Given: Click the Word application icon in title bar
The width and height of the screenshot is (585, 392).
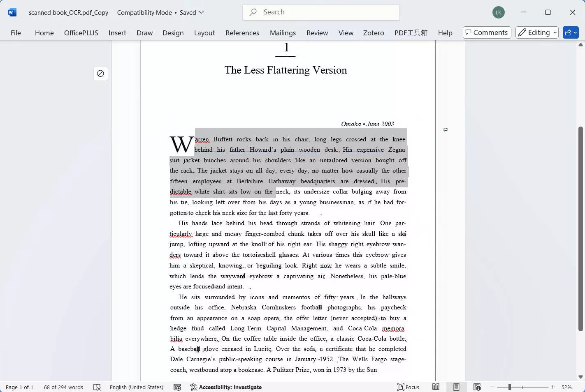Looking at the screenshot, I should [12, 12].
